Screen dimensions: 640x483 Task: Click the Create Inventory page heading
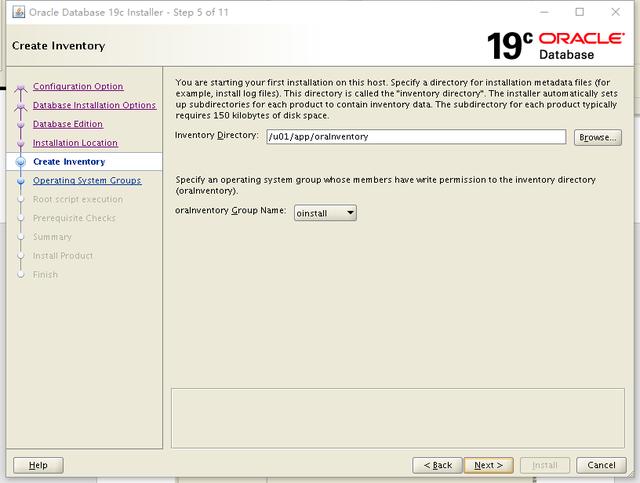click(58, 46)
